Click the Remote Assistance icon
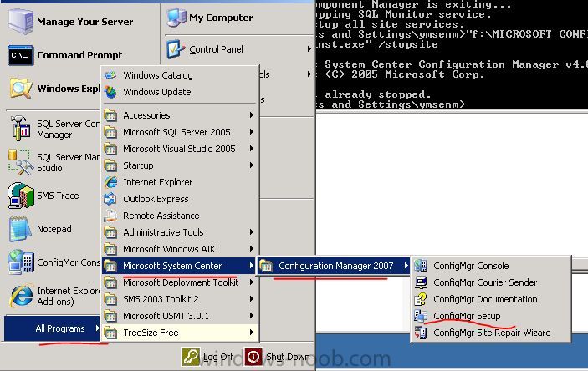The image size is (588, 371). click(110, 216)
